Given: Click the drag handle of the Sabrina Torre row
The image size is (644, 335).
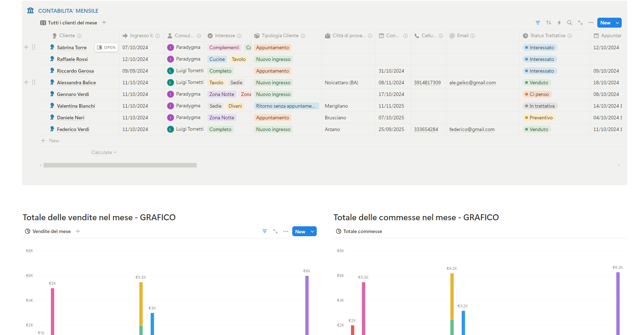Looking at the screenshot, I should pyautogui.click(x=34, y=47).
